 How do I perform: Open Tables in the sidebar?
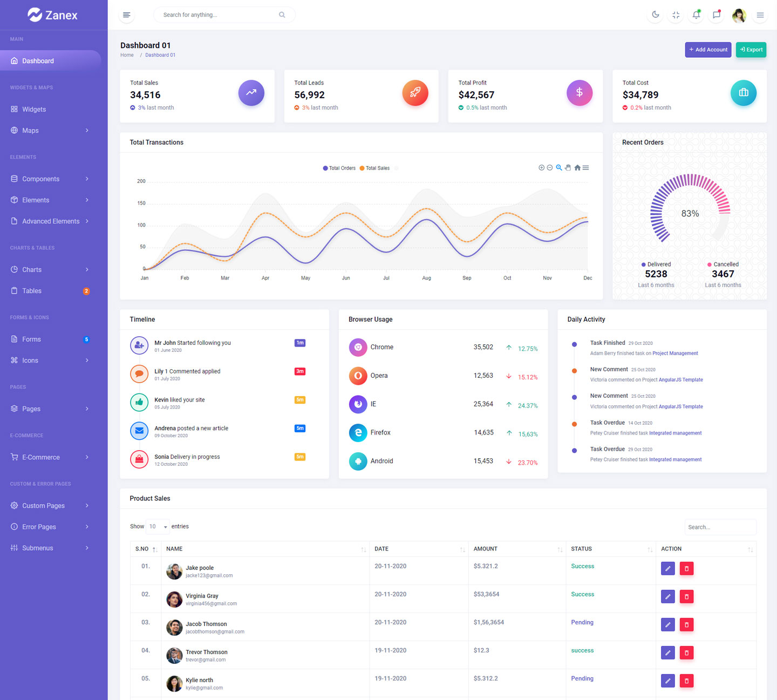(32, 291)
